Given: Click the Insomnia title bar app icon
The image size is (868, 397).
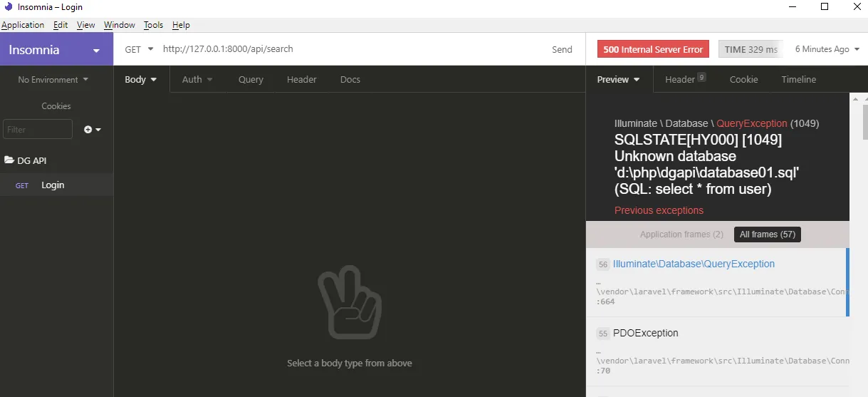Looking at the screenshot, I should tap(8, 7).
